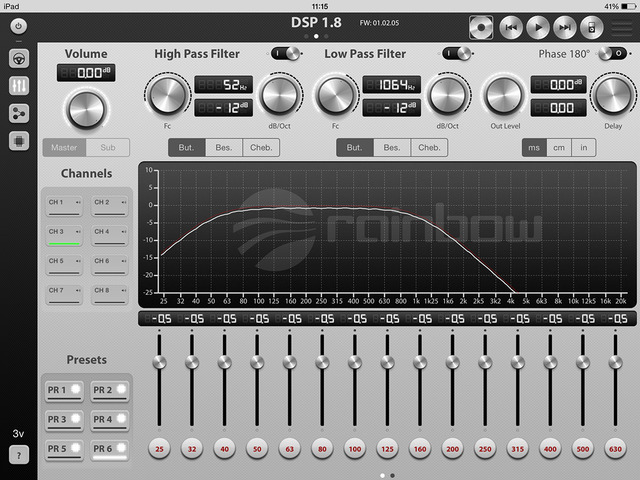640x480 pixels.
Task: Load preset PR 6
Action: [x=110, y=450]
